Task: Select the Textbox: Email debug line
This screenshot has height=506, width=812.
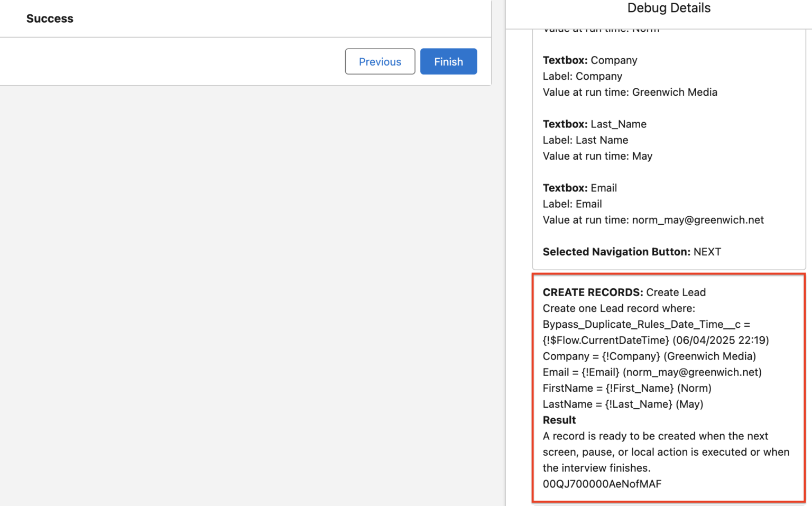Action: pos(579,188)
